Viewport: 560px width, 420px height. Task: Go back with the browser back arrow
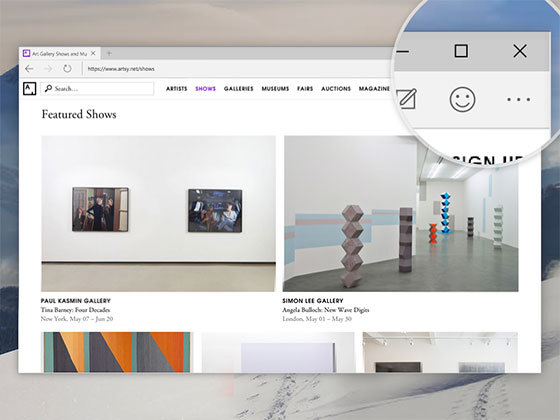(x=29, y=69)
